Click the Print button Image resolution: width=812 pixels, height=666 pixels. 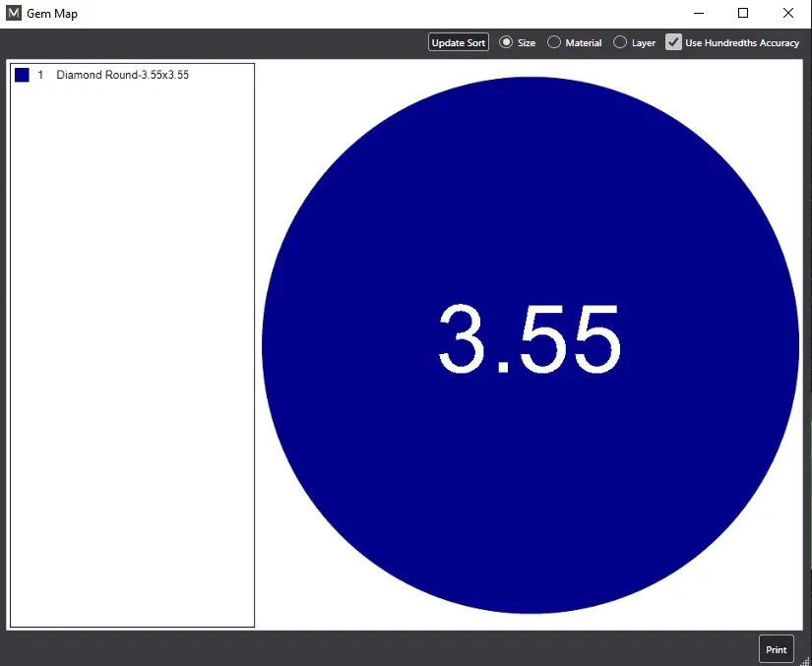[777, 649]
